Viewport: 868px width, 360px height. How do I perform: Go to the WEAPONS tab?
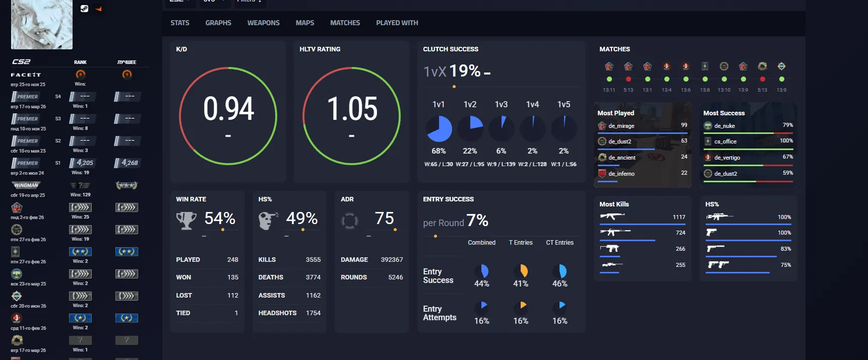pos(263,23)
